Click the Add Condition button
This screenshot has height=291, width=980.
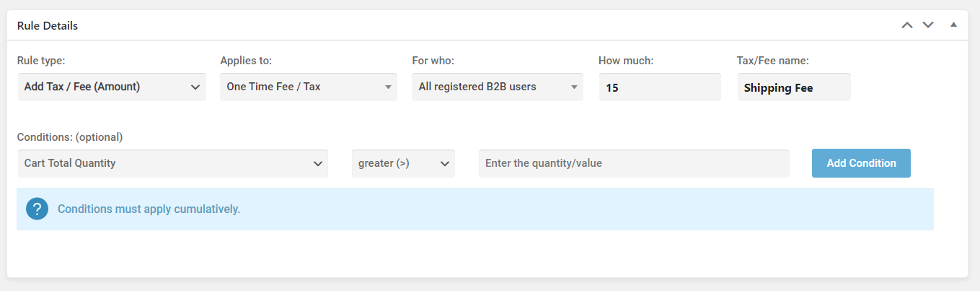pos(861,163)
